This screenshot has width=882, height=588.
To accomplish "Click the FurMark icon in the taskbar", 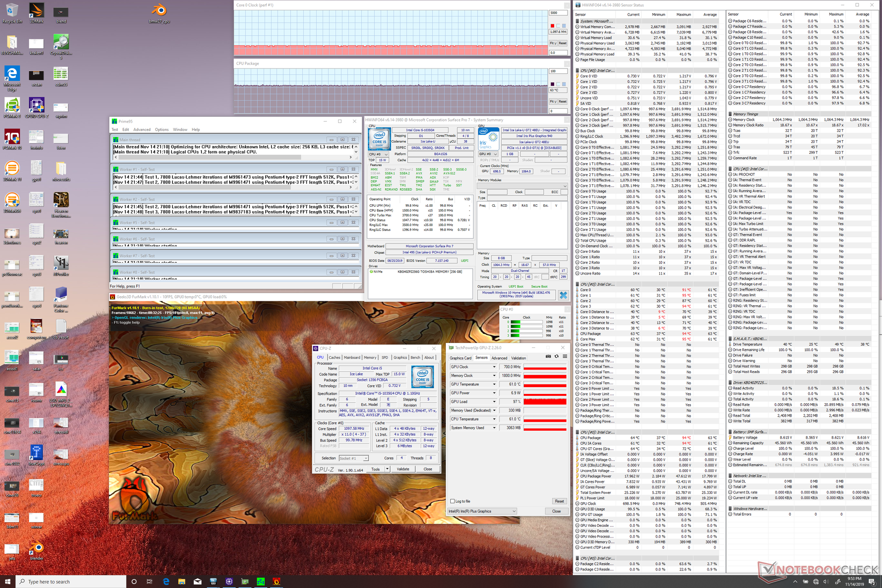I will (x=276, y=582).
